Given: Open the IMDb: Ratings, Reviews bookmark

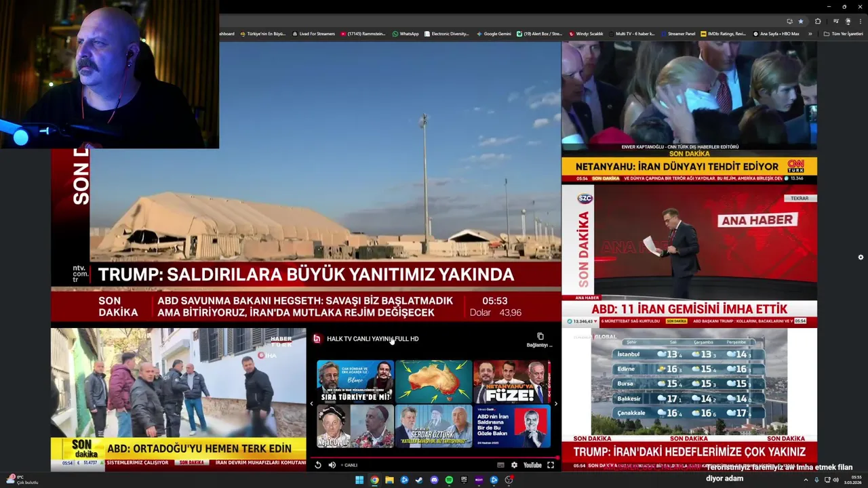Looking at the screenshot, I should click(723, 33).
